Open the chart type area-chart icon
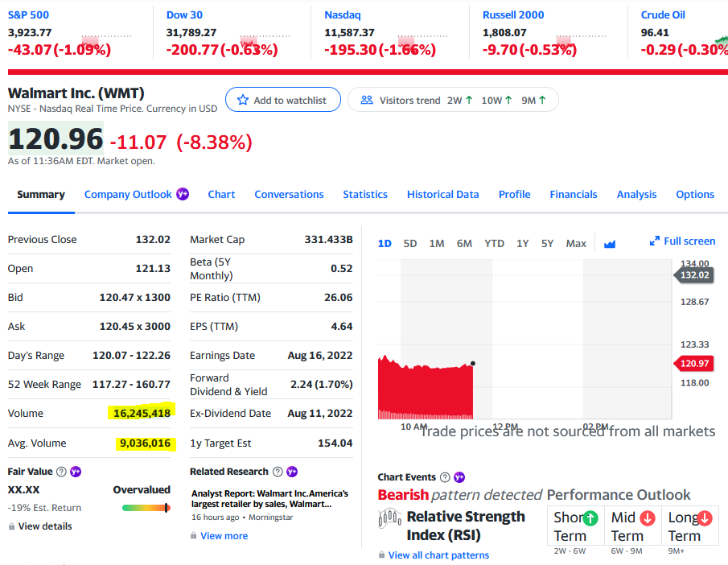The image size is (728, 565). tap(610, 244)
